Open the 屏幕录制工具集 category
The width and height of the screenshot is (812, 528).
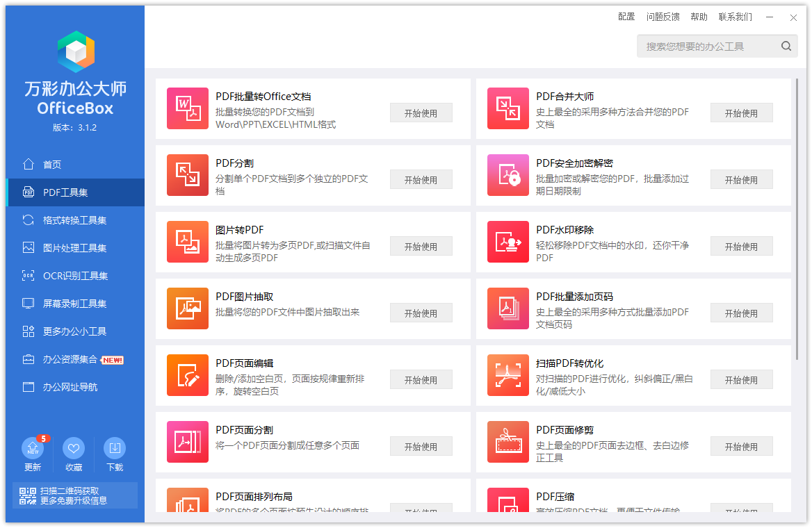[x=75, y=304]
